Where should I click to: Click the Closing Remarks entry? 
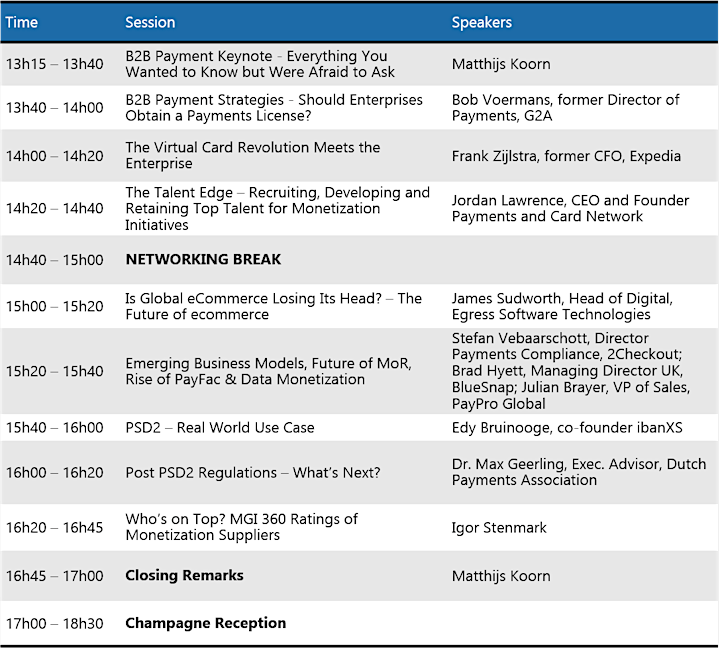click(184, 575)
